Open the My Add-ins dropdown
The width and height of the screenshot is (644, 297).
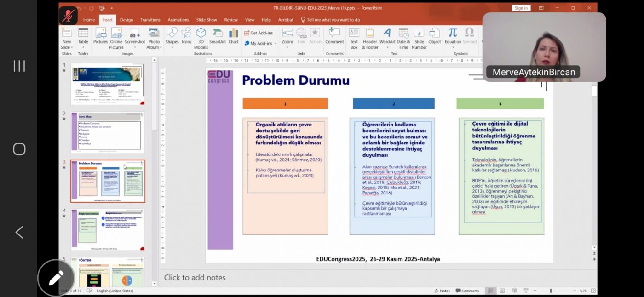click(x=276, y=44)
